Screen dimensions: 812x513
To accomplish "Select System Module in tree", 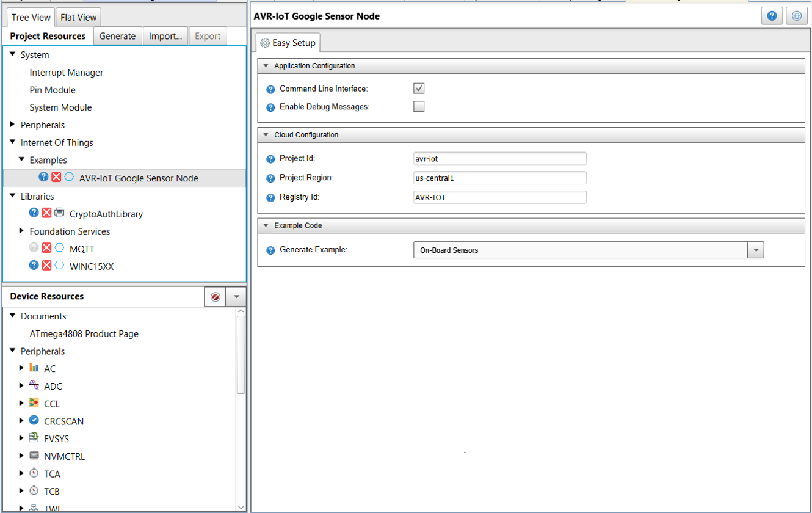I will [x=60, y=107].
